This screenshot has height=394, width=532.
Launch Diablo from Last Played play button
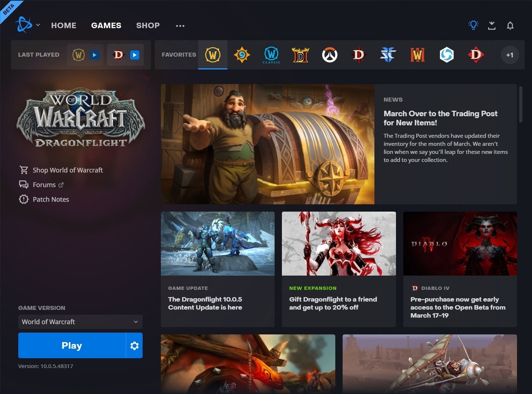coord(135,55)
